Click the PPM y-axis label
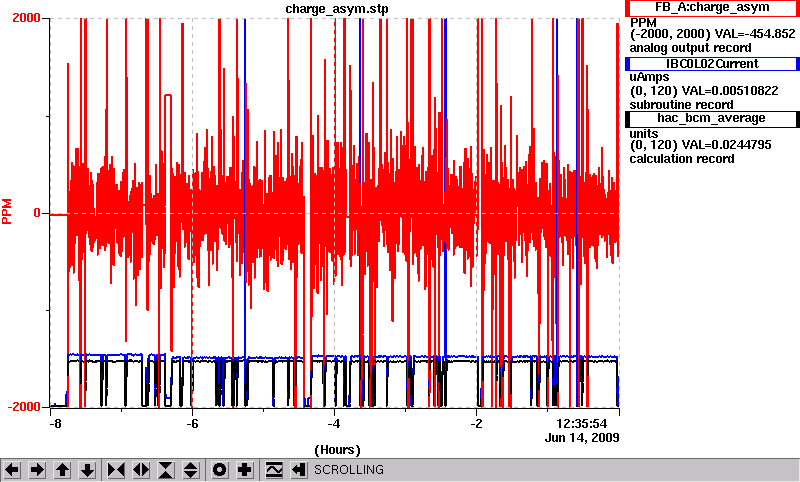800x482 pixels. (x=7, y=212)
